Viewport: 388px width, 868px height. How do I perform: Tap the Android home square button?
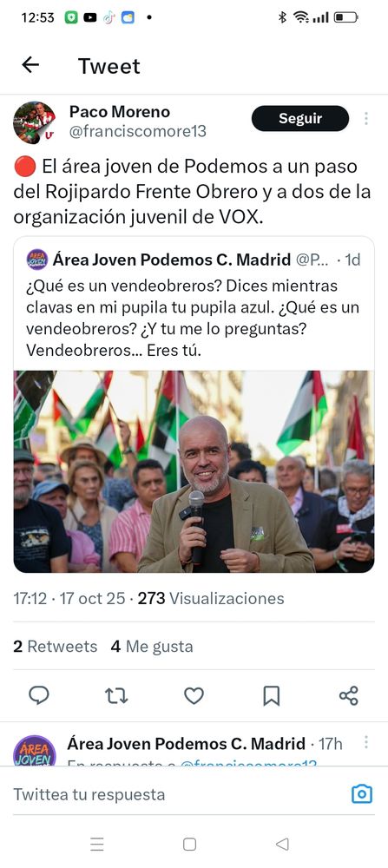pos(189,845)
